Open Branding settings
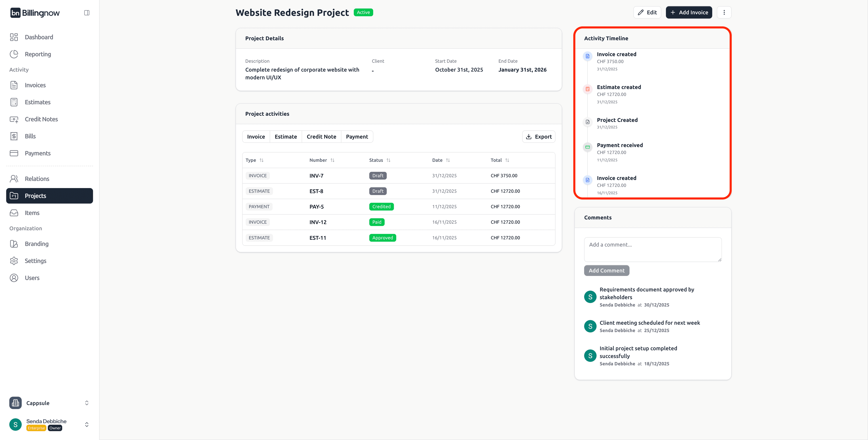This screenshot has width=868, height=440. [36, 244]
